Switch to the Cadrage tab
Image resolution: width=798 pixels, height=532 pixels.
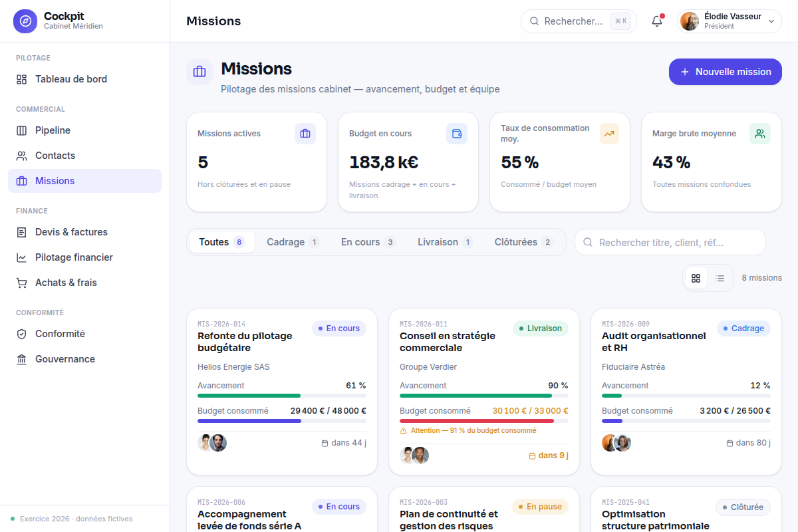pos(293,242)
